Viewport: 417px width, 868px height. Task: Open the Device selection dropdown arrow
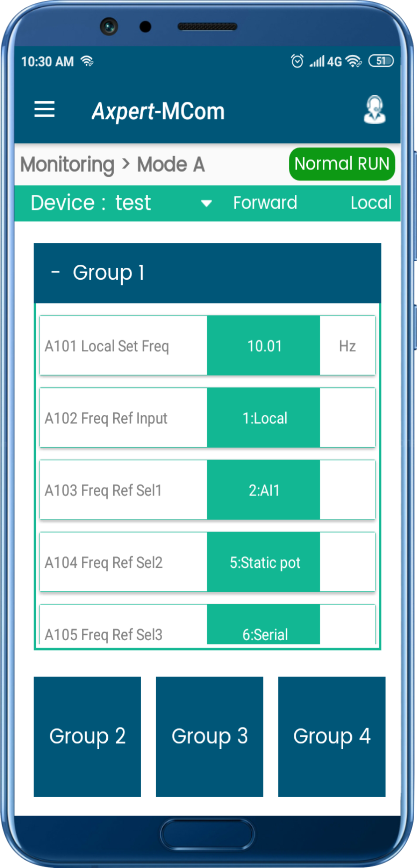[206, 203]
